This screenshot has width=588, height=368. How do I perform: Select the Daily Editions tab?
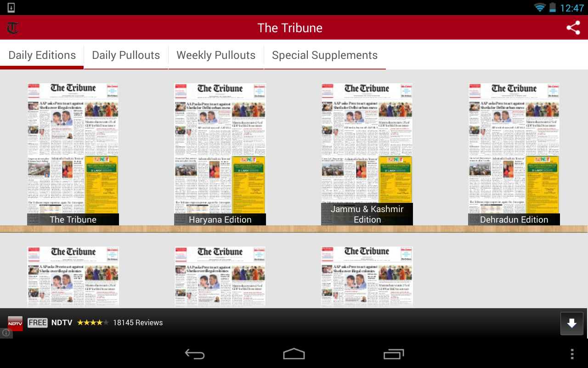pos(42,55)
